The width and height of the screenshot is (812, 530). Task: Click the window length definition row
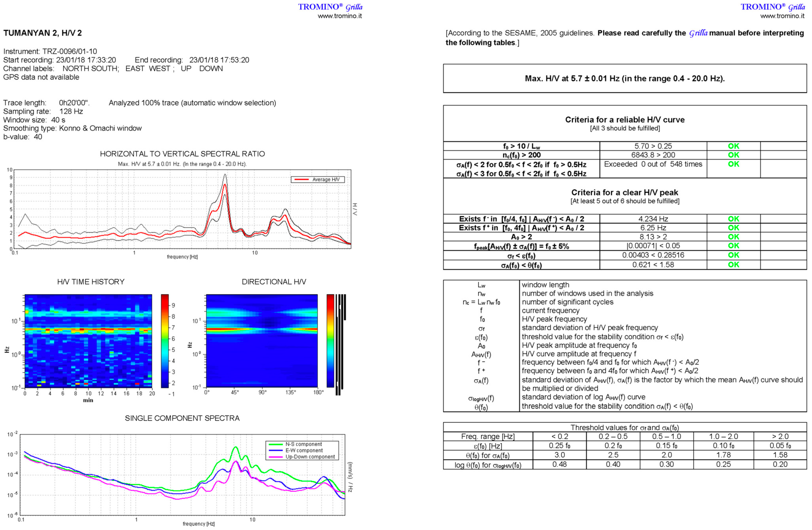pyautogui.click(x=625, y=285)
